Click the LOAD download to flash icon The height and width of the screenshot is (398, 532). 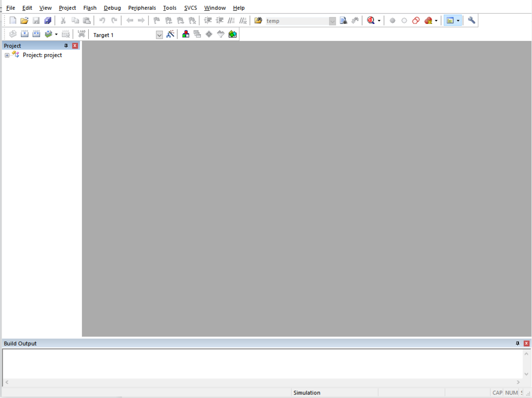tap(81, 35)
